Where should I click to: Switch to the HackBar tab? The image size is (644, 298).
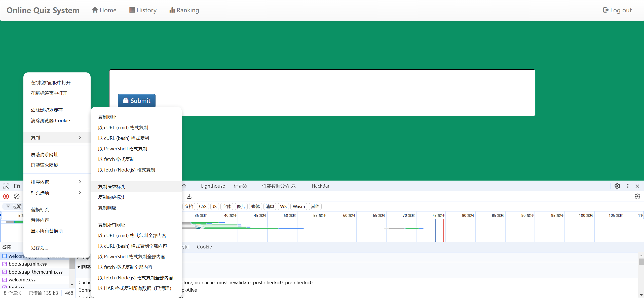(x=320, y=186)
